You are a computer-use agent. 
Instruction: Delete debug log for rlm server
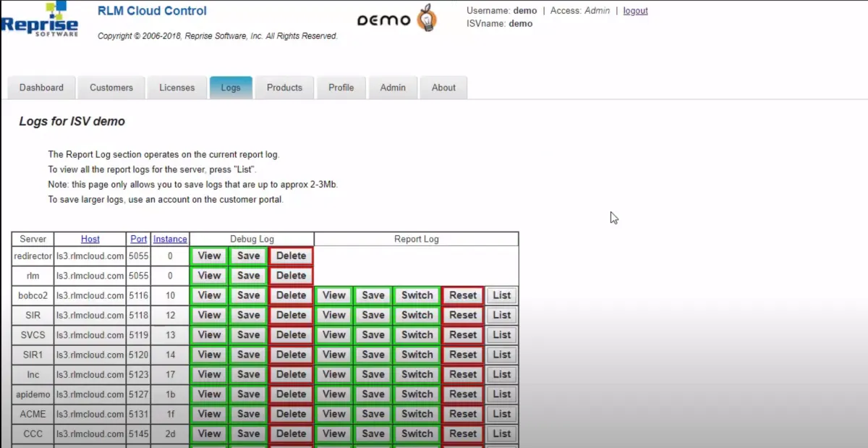(x=291, y=275)
